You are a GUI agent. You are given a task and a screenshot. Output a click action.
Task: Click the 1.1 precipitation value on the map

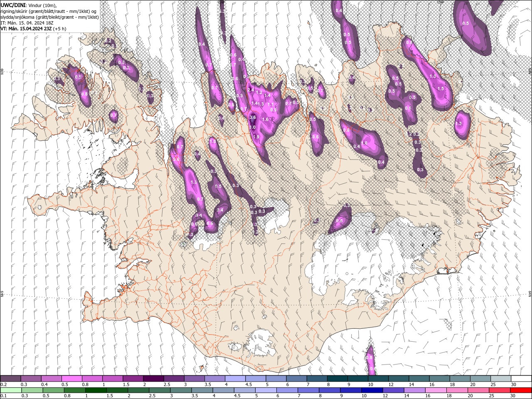tap(271, 104)
